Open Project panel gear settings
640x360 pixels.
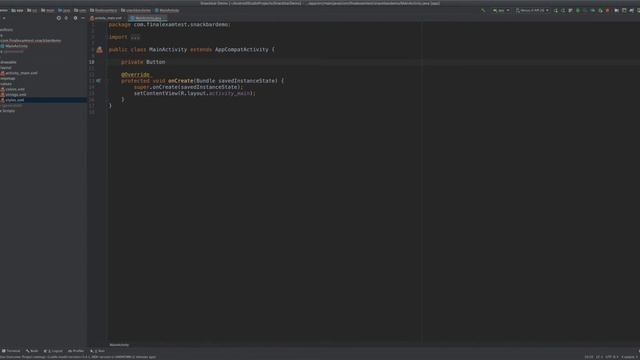[75, 18]
